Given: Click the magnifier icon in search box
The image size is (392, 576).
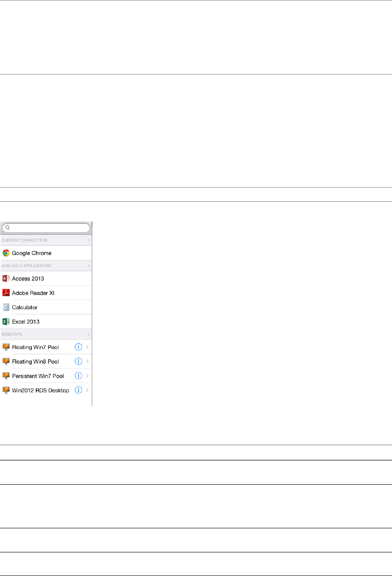Looking at the screenshot, I should tap(8, 228).
